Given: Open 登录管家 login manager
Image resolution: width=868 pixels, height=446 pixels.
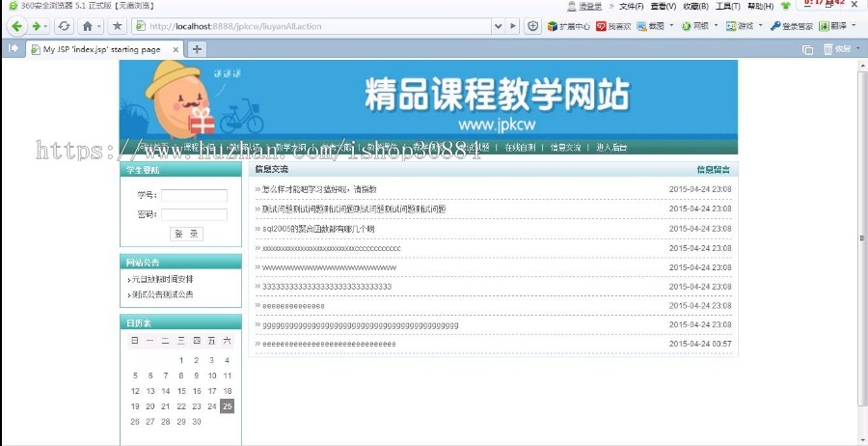Looking at the screenshot, I should click(x=792, y=26).
